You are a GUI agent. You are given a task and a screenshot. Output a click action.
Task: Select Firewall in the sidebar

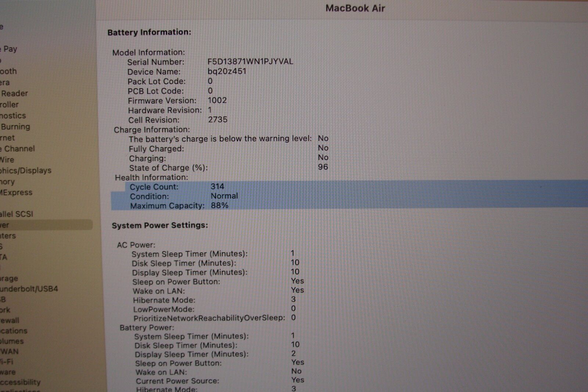(10, 321)
